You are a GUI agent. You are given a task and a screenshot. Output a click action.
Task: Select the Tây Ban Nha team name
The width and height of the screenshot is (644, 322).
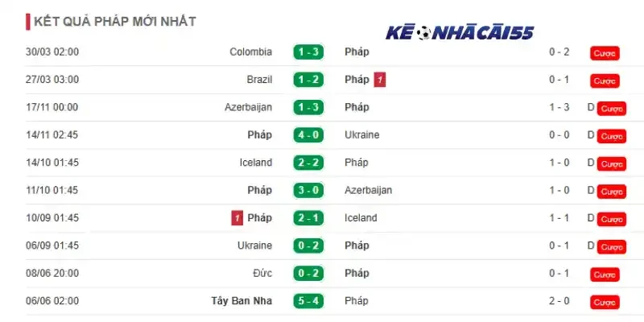242,300
